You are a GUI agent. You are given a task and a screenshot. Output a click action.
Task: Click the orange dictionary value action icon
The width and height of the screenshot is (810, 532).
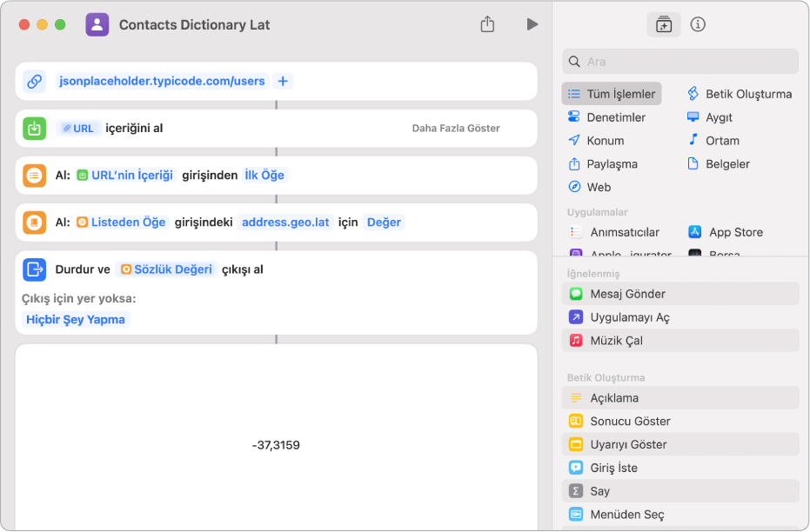(35, 223)
